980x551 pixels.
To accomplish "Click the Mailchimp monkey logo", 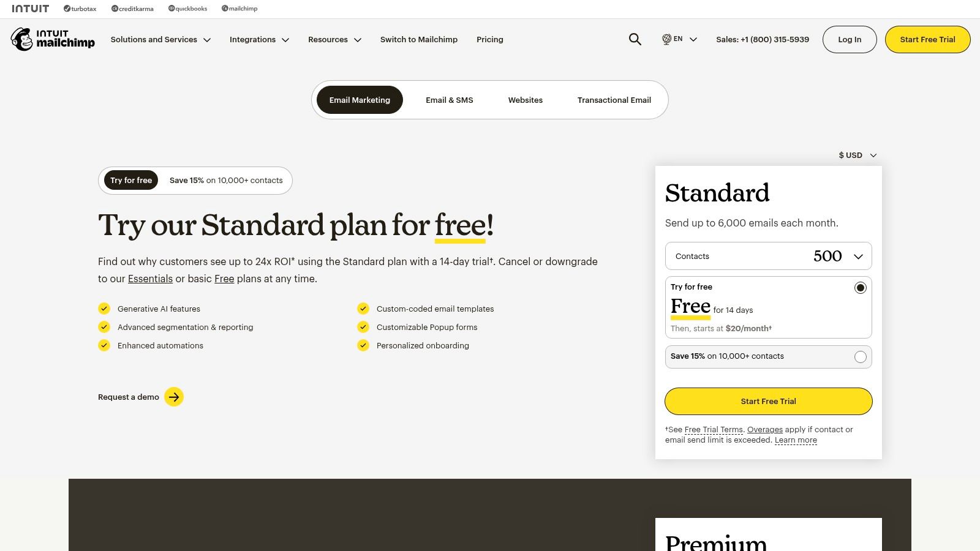I will [x=22, y=39].
